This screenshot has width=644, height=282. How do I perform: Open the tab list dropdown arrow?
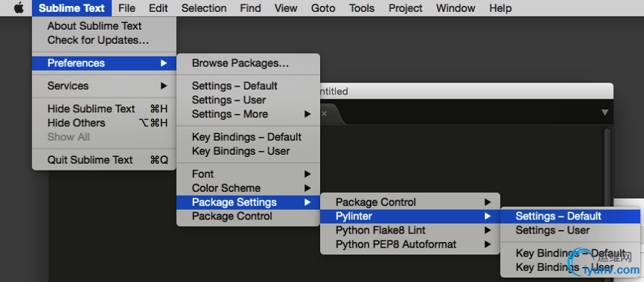pyautogui.click(x=605, y=112)
